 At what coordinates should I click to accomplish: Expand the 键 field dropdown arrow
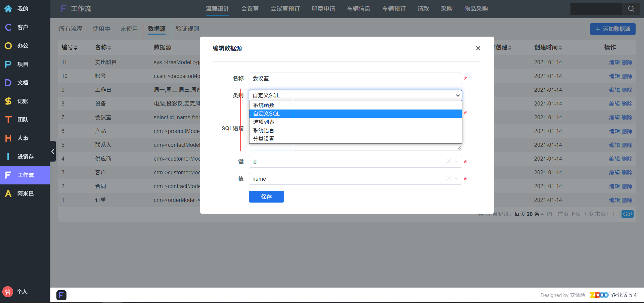point(456,162)
